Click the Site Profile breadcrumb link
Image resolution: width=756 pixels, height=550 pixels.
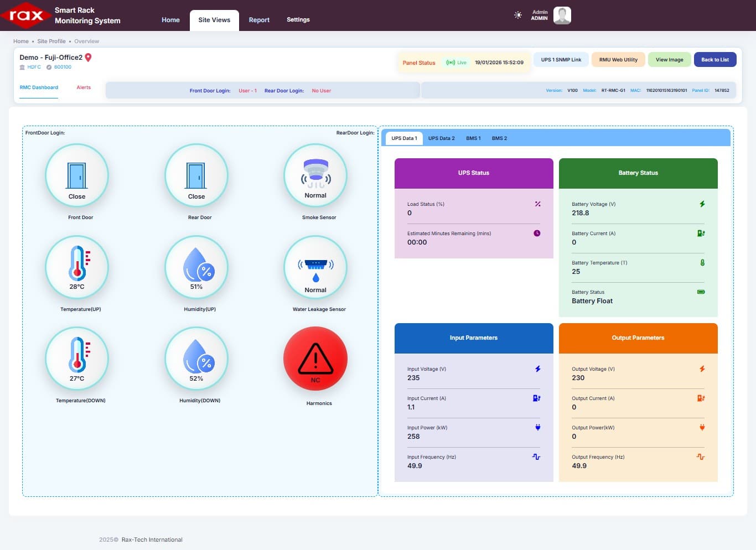(51, 41)
